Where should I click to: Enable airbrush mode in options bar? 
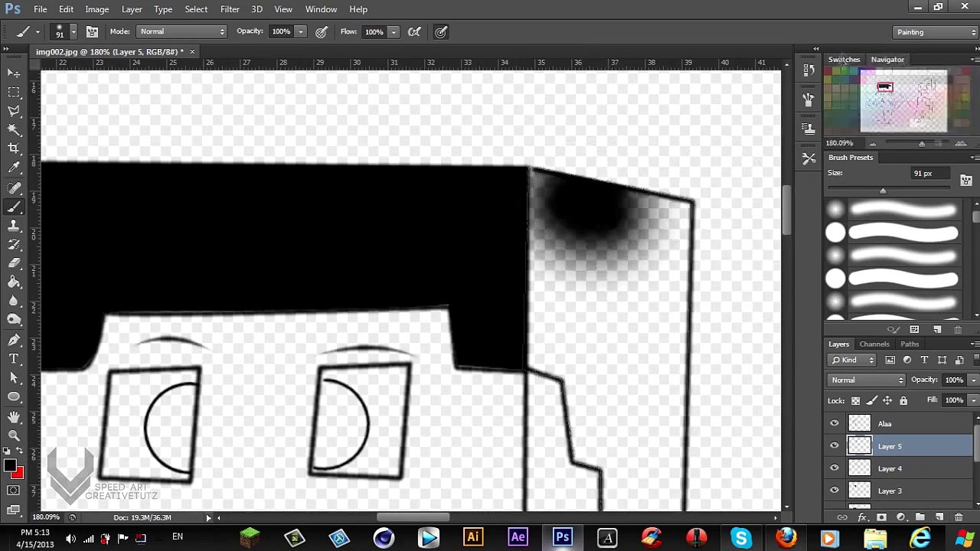(x=414, y=32)
